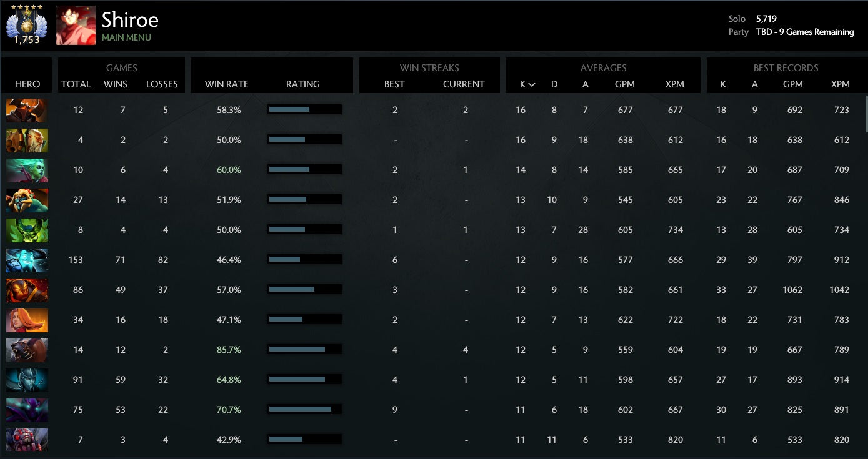This screenshot has height=459, width=868.
Task: Click the vertical scrollbar on right edge
Action: 865,114
